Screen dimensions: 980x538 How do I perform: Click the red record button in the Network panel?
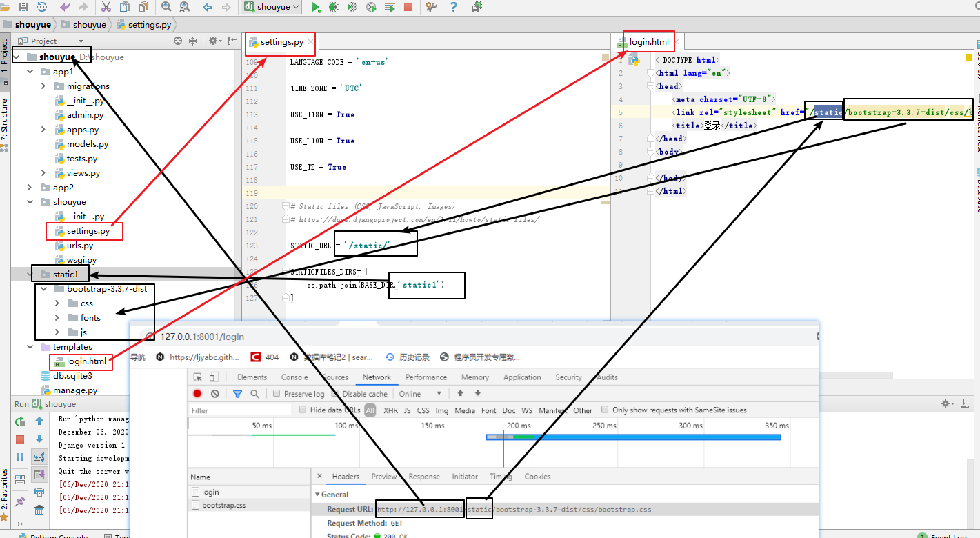(197, 394)
